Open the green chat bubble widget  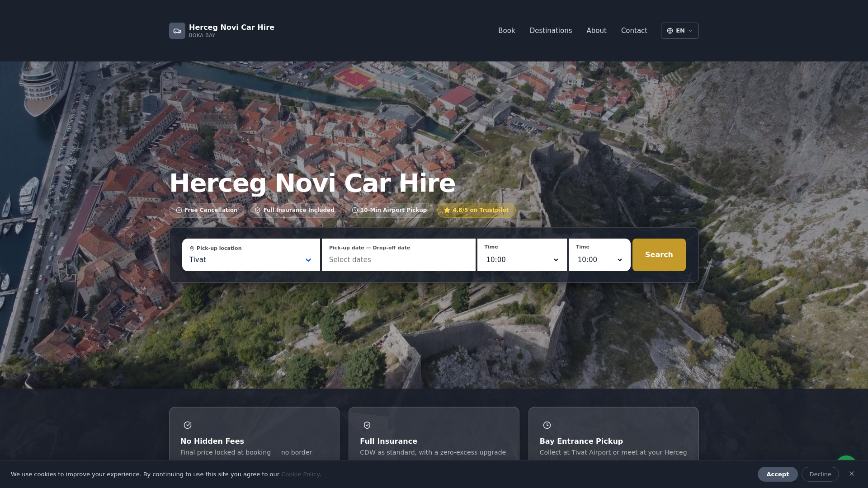(846, 458)
